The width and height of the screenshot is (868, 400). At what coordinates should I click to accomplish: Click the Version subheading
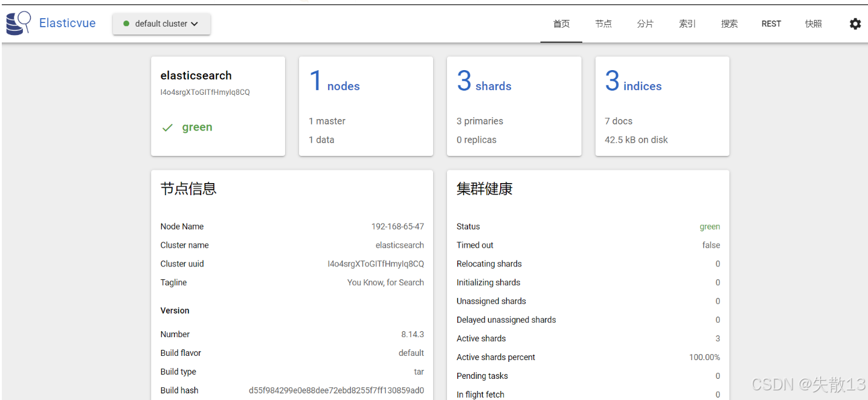click(x=175, y=311)
